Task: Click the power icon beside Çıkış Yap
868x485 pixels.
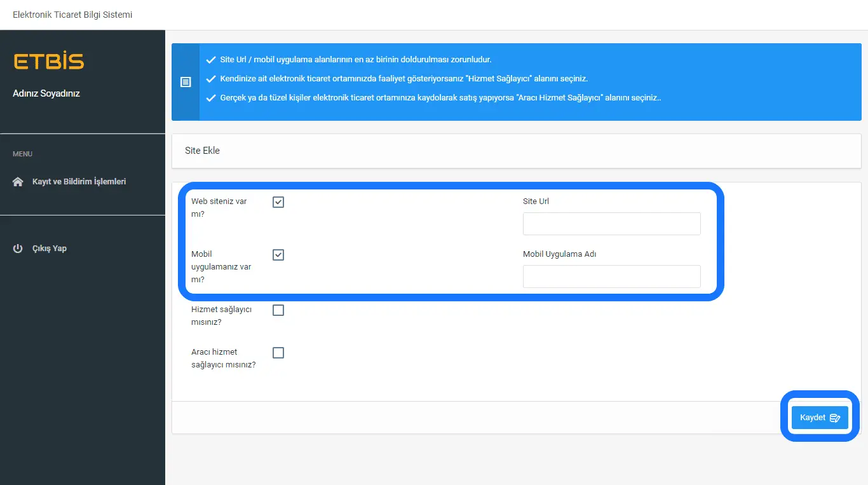Action: (18, 249)
